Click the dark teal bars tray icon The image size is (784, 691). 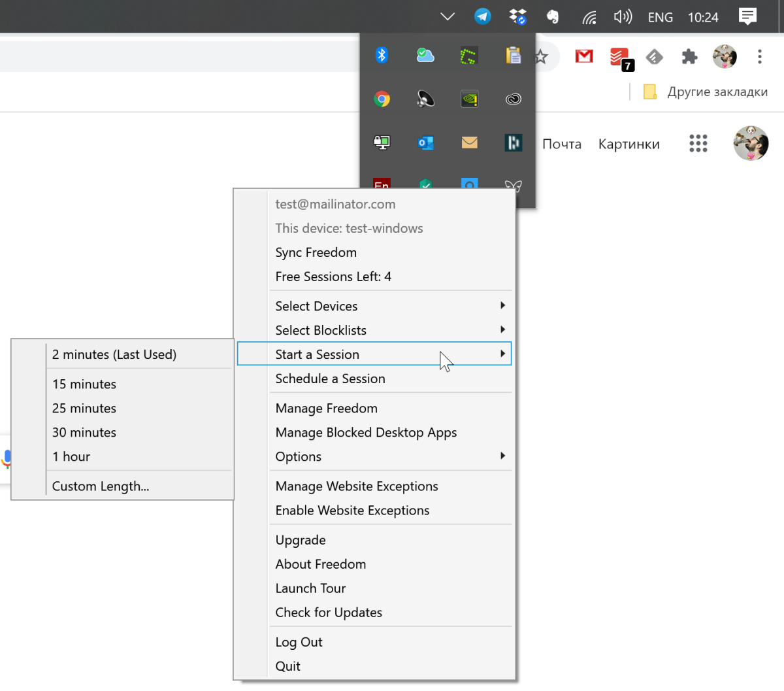point(514,143)
